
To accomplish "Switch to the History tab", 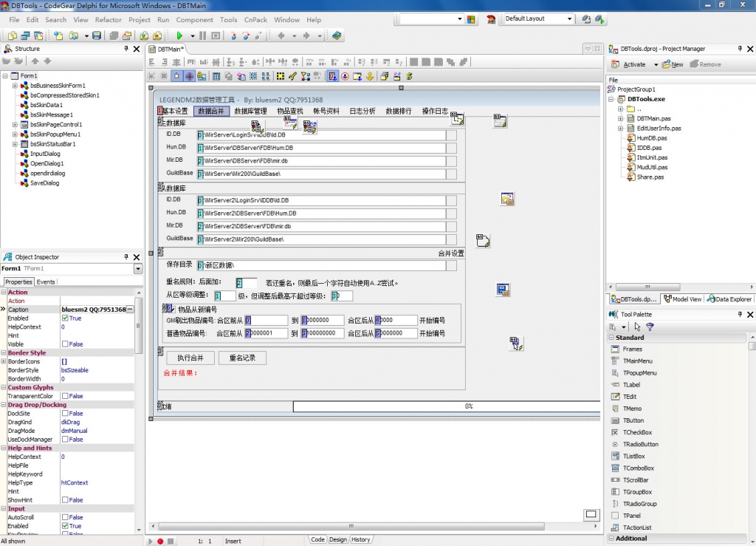I will [360, 540].
